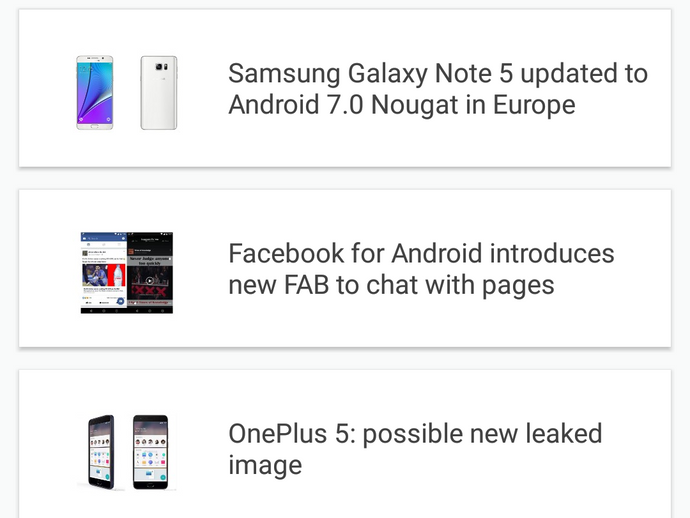The image size is (690, 518).
Task: Click the red image in Facebook feed screenshot
Action: tap(117, 275)
